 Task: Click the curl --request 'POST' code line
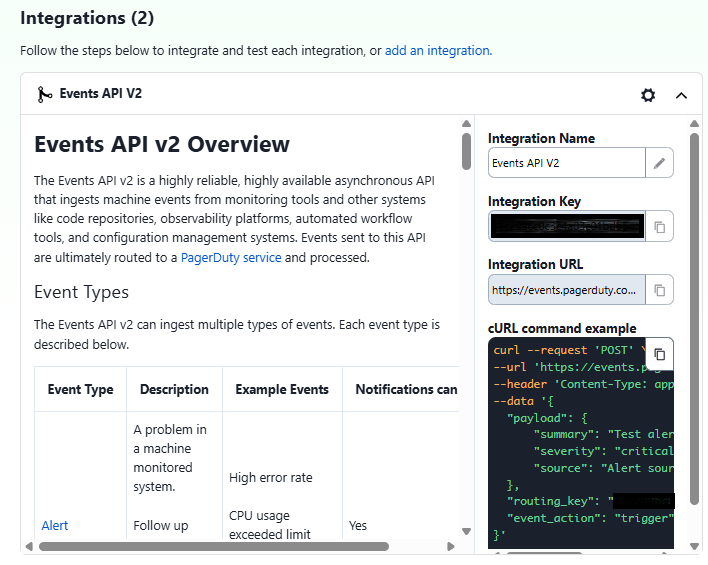(x=570, y=350)
